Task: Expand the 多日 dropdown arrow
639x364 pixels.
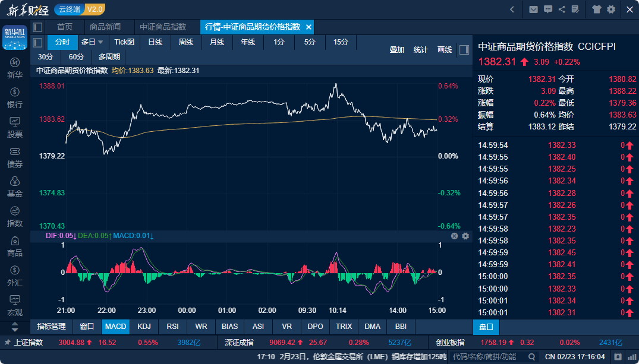Action: tap(100, 42)
